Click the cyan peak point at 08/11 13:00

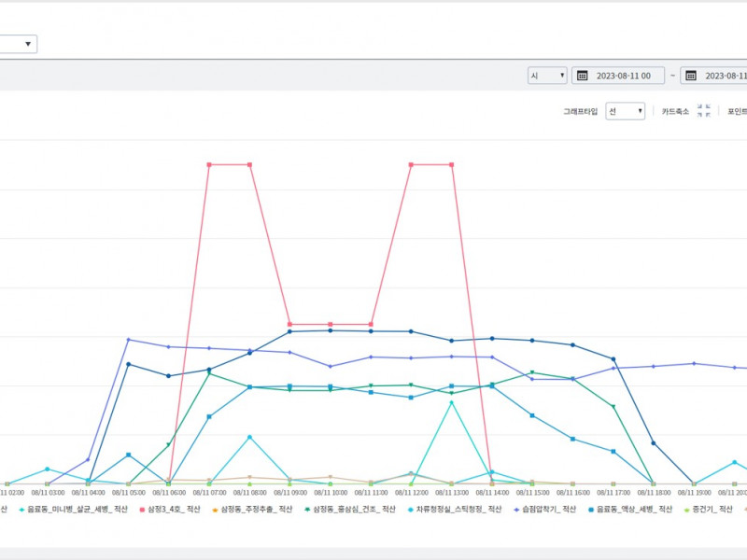452,402
